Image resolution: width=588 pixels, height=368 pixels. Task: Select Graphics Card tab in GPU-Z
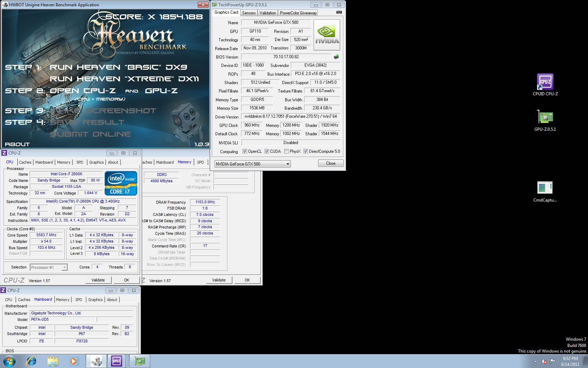pyautogui.click(x=226, y=12)
